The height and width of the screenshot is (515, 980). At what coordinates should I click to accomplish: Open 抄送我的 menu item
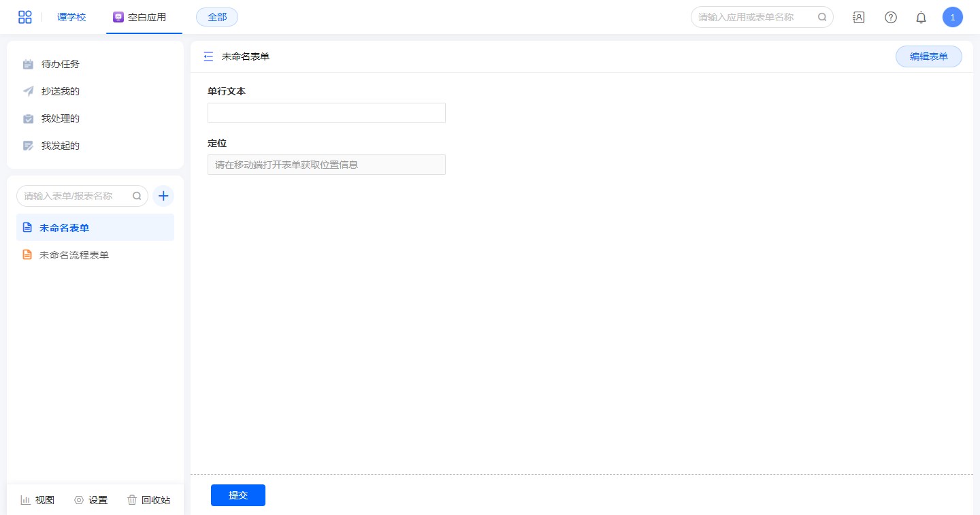click(60, 91)
